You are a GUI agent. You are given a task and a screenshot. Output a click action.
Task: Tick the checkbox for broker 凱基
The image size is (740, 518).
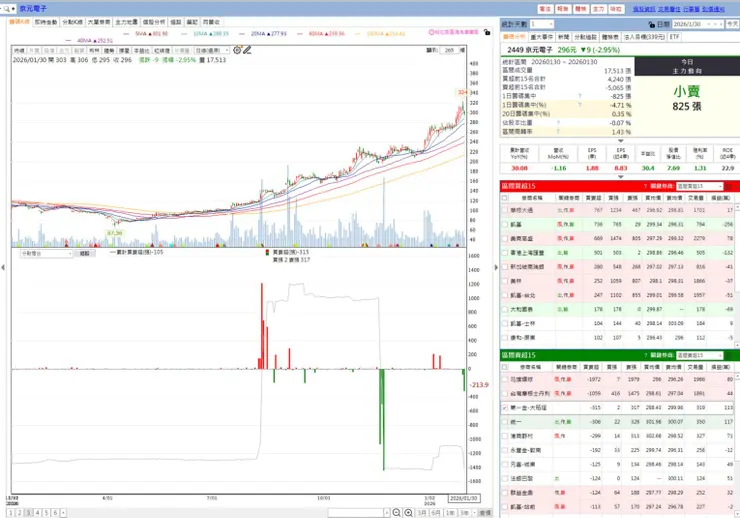tap(505, 225)
